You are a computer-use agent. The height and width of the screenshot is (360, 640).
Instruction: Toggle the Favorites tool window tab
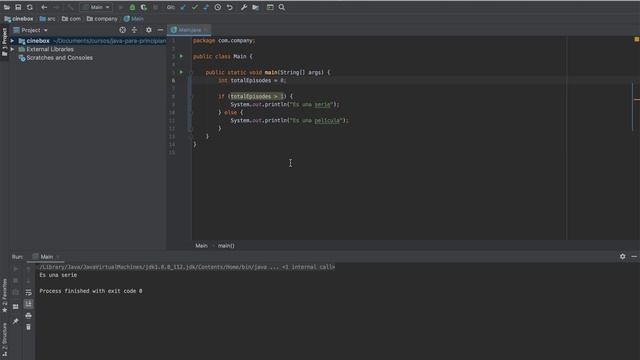4,296
